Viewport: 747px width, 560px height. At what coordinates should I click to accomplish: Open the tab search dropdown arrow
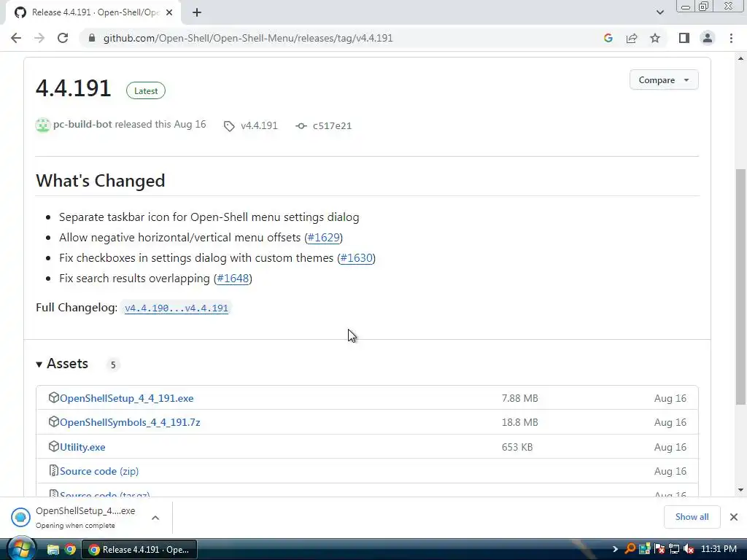coord(659,12)
